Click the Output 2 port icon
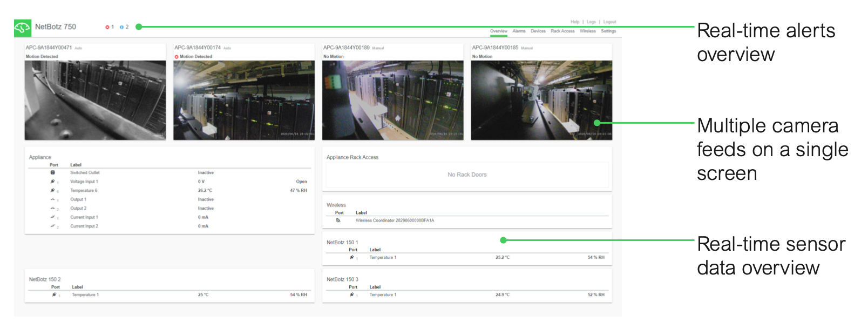Image resolution: width=868 pixels, height=335 pixels. coord(52,208)
